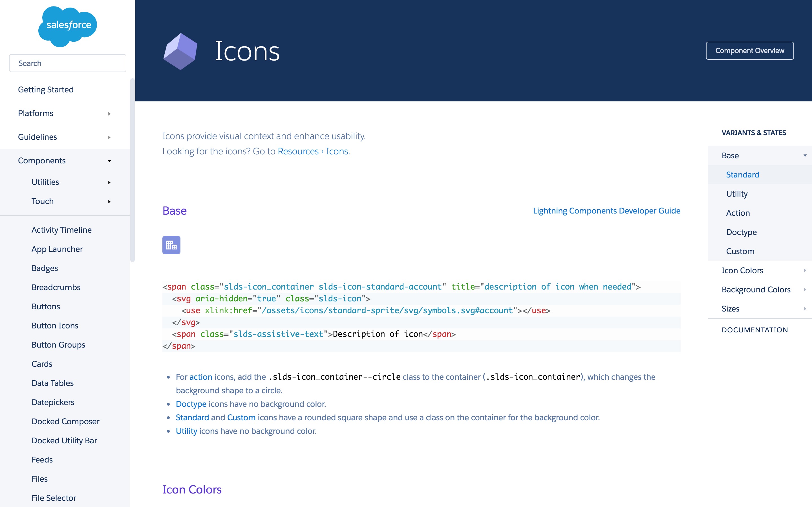Viewport: 812px width, 507px height.
Task: Select the Action variant item
Action: (x=738, y=213)
